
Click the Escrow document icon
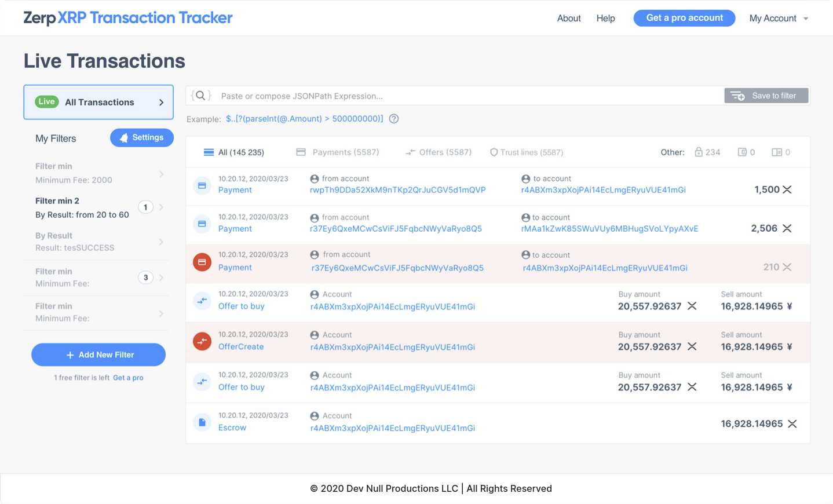202,422
